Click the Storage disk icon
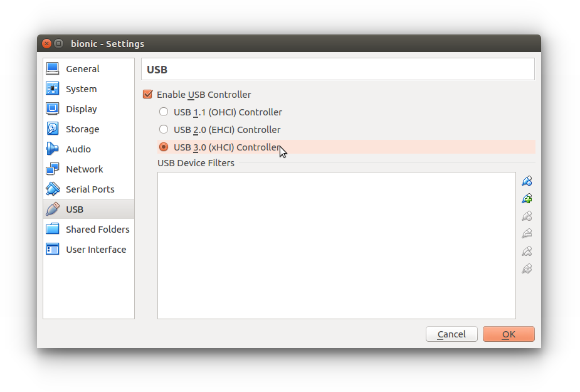 coord(53,129)
